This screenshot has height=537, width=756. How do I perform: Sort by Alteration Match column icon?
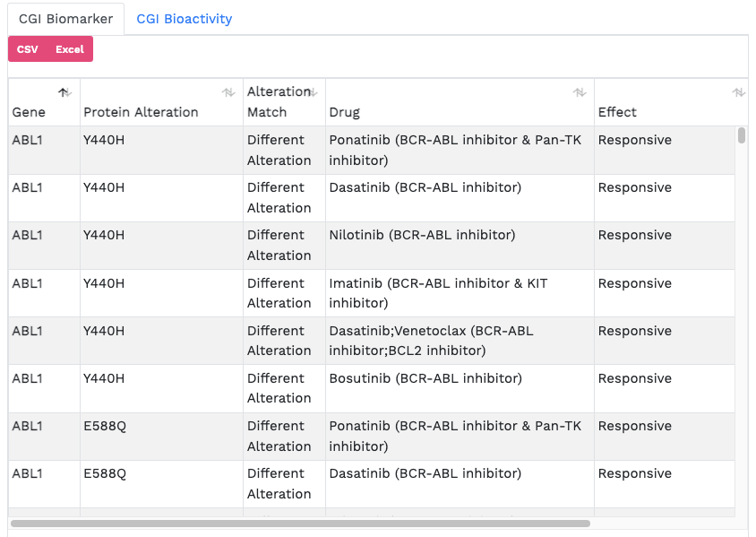pos(312,92)
